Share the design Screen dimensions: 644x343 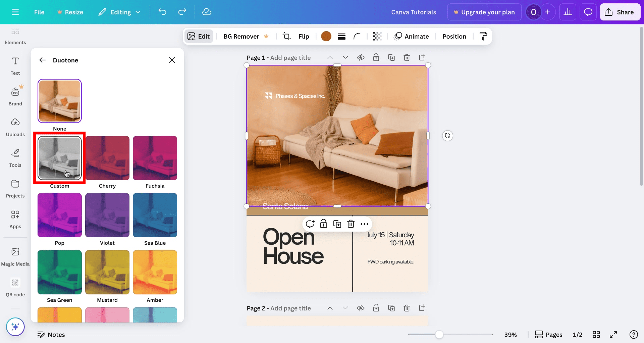[x=620, y=12]
